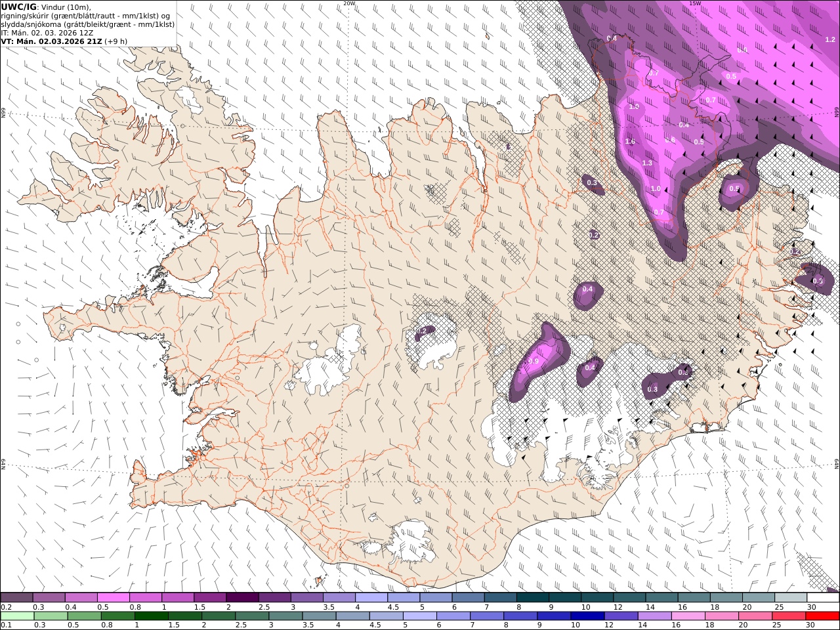Pick the bright red 30 rainfall swatch
Screen dimensions: 840x630
822,616
